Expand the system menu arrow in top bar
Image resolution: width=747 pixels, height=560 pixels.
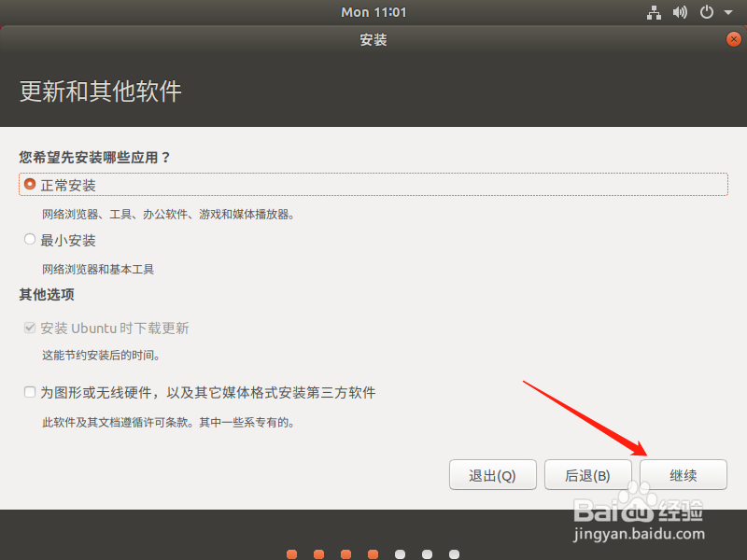pos(728,12)
